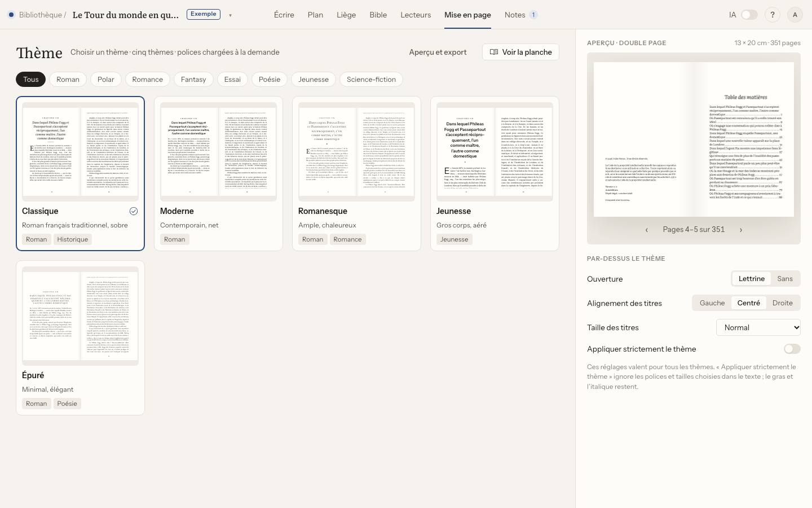Select the Jeunesse theme card
Screen dimensions: 812x508
[x=495, y=173]
